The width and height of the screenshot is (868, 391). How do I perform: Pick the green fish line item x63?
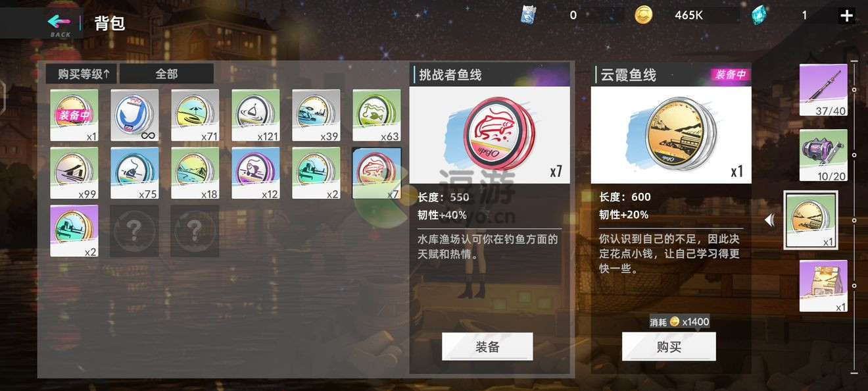tap(377, 115)
